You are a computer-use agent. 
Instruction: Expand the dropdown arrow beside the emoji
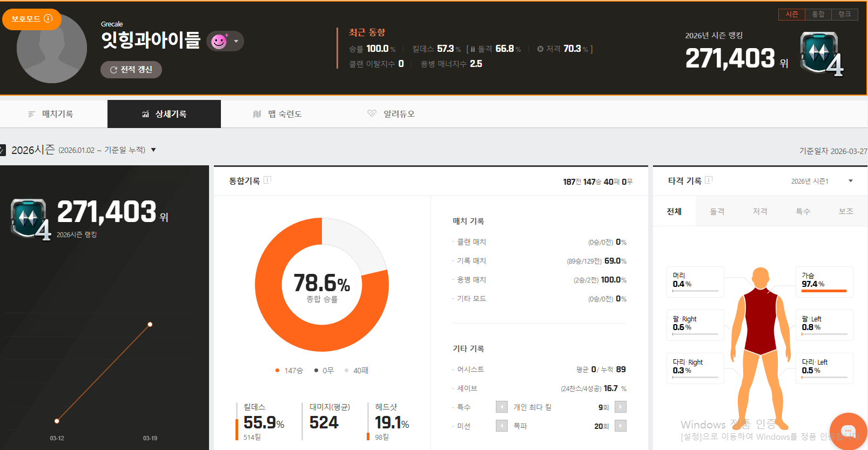pyautogui.click(x=236, y=41)
